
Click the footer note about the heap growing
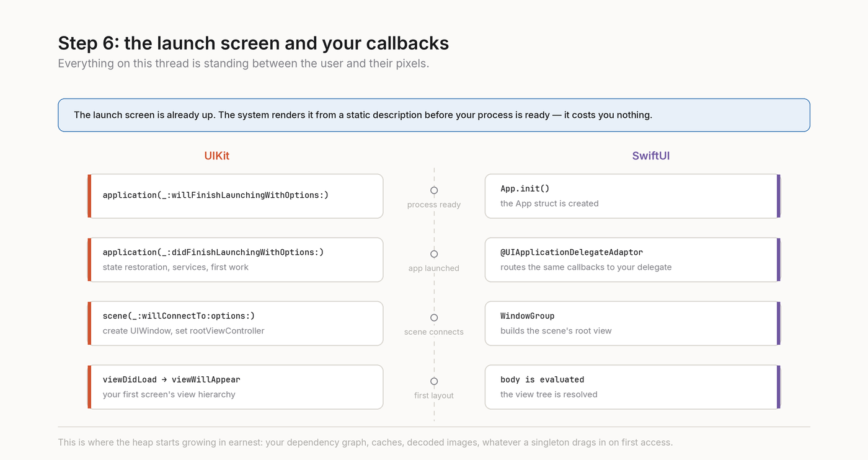[x=365, y=442]
